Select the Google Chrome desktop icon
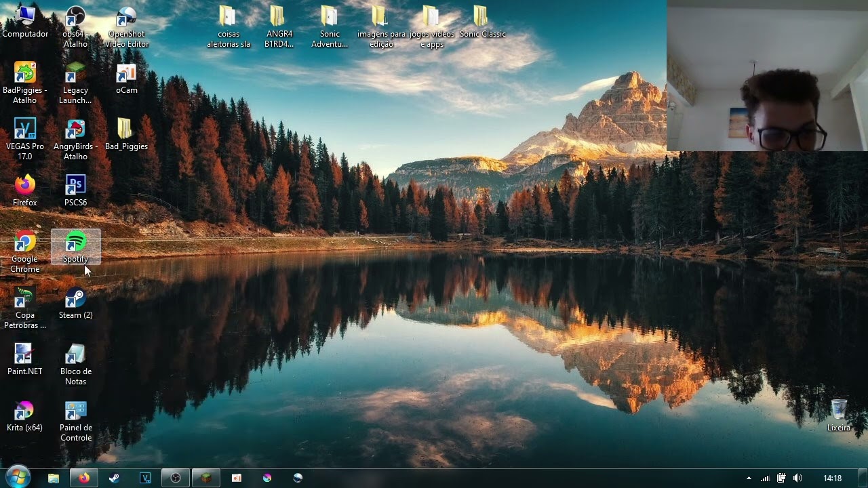The width and height of the screenshot is (868, 488). (25, 252)
